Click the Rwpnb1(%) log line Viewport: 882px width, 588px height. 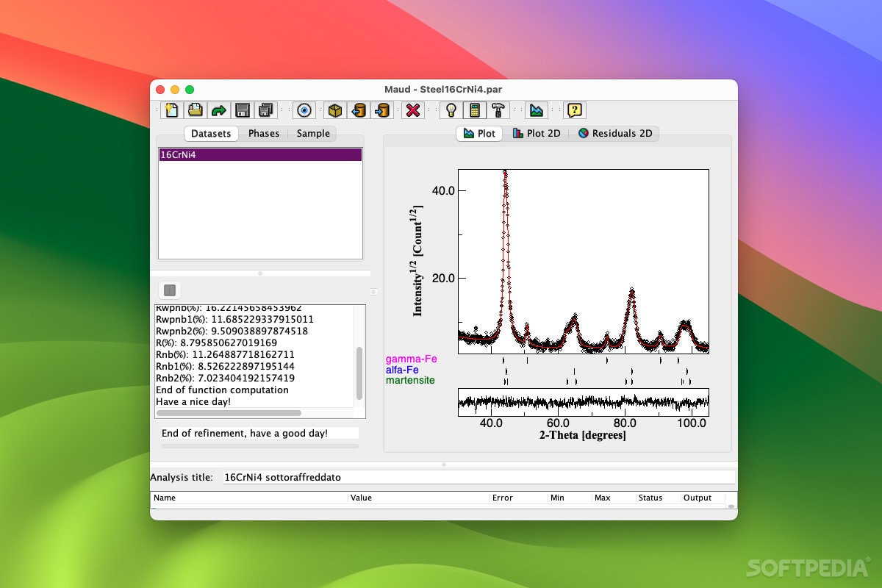tap(234, 319)
